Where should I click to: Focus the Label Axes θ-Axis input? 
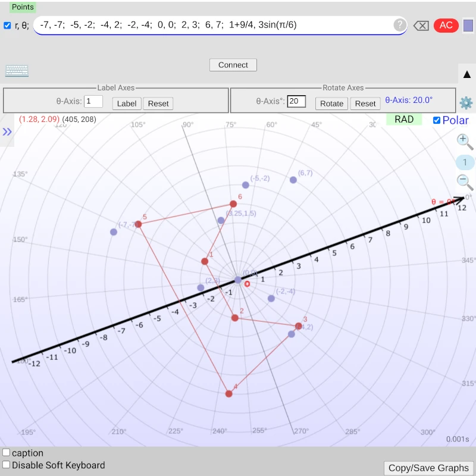[93, 101]
